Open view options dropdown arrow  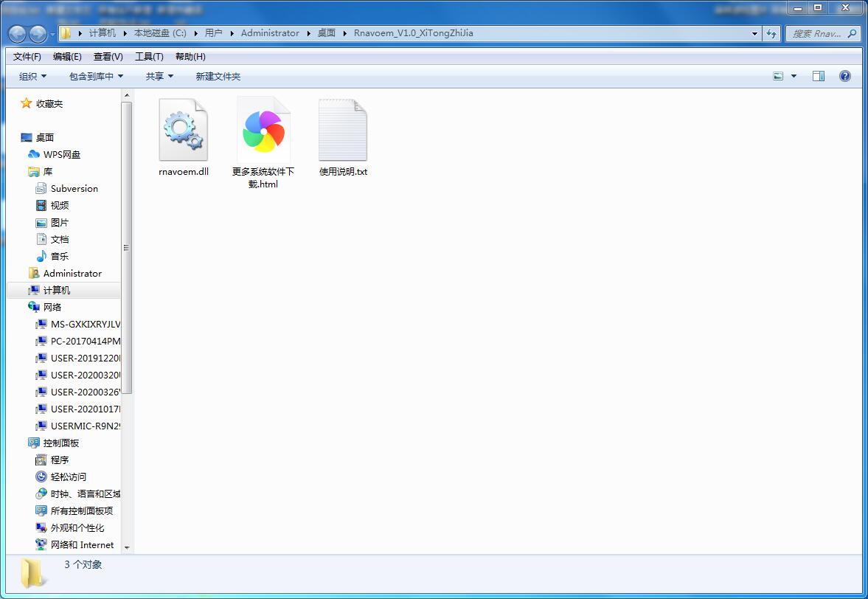click(794, 76)
